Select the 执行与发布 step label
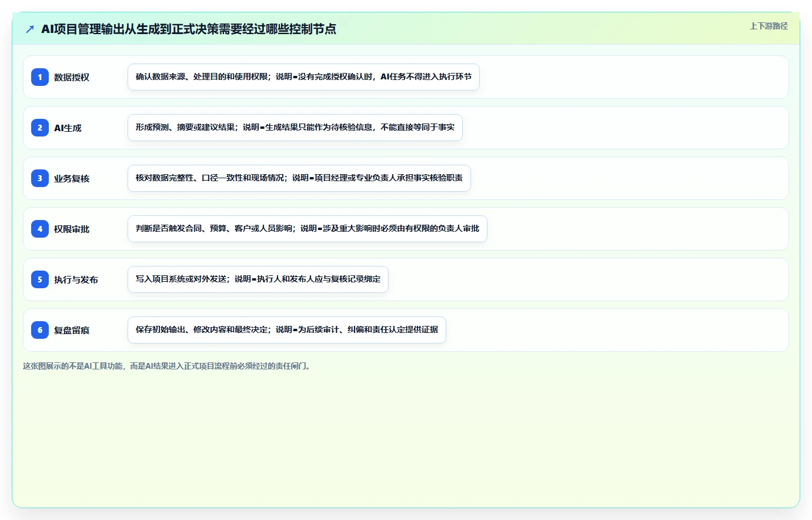This screenshot has width=812, height=520. 76,279
